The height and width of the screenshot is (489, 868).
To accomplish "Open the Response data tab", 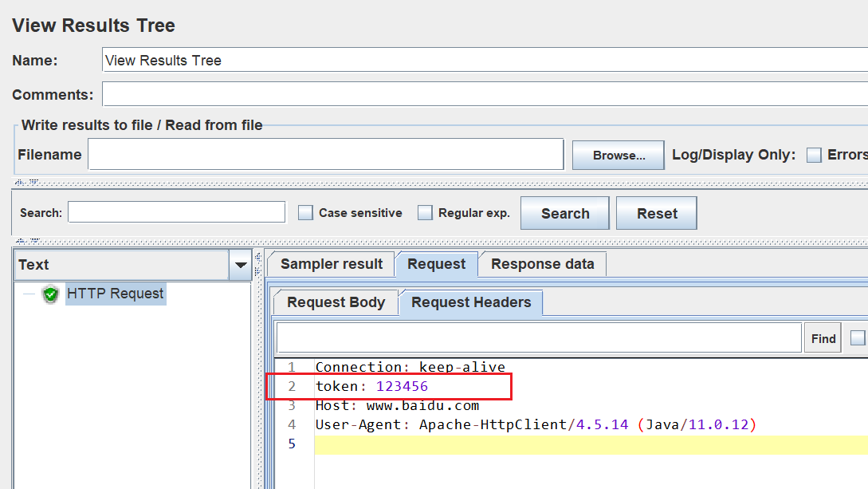I will click(543, 264).
